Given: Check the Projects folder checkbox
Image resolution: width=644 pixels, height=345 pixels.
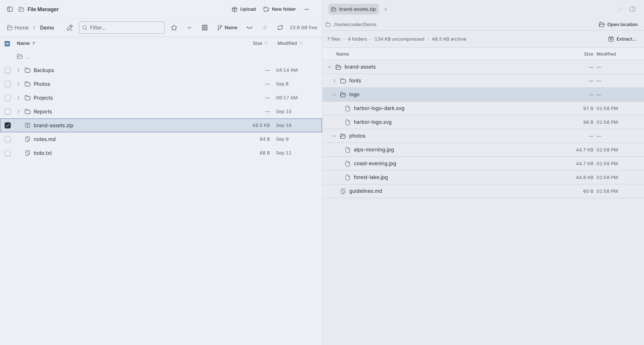Looking at the screenshot, I should coord(8,98).
